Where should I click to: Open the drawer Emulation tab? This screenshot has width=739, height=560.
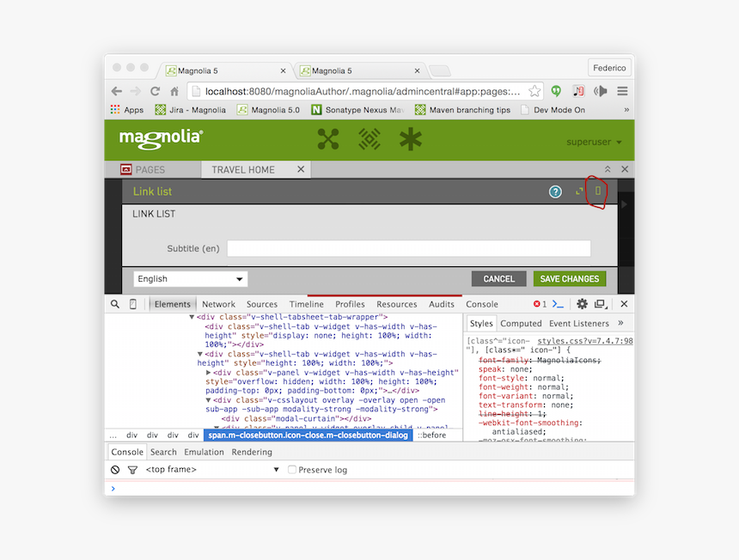pos(204,452)
